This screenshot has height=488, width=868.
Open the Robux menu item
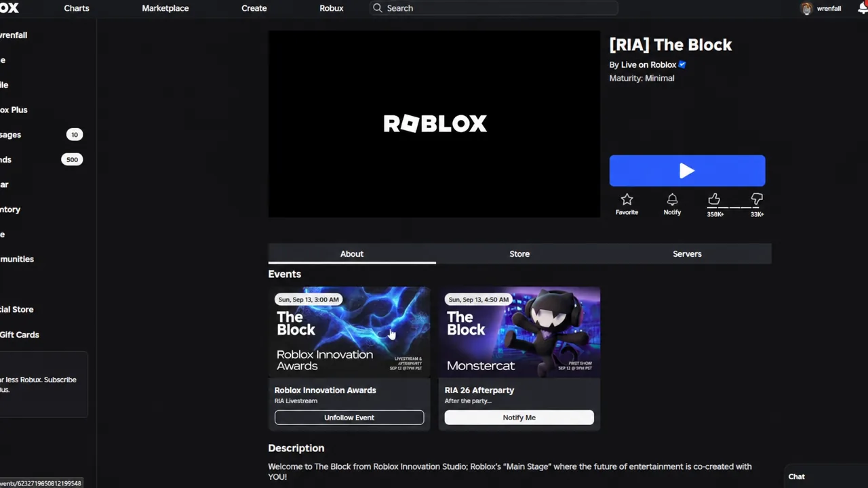[332, 8]
